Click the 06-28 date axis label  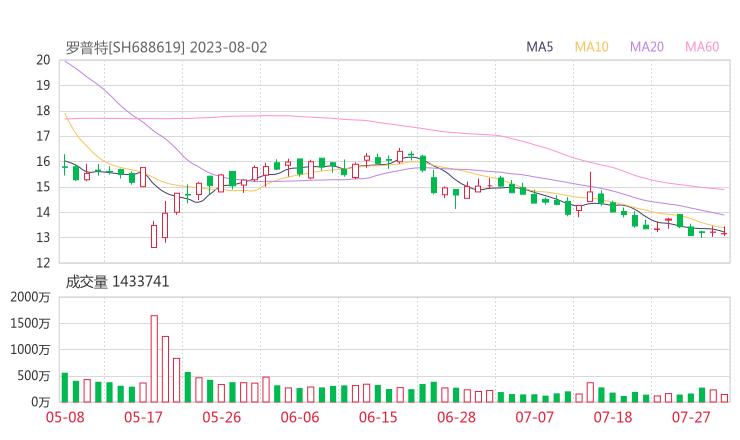(x=456, y=417)
